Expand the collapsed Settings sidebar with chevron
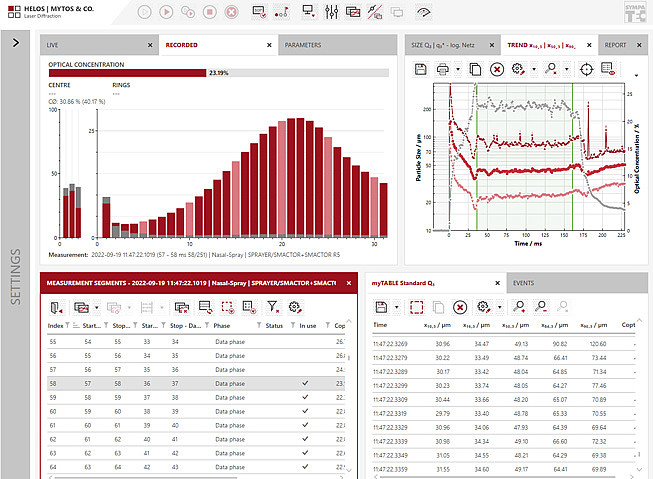This screenshot has width=653, height=479. pos(16,43)
